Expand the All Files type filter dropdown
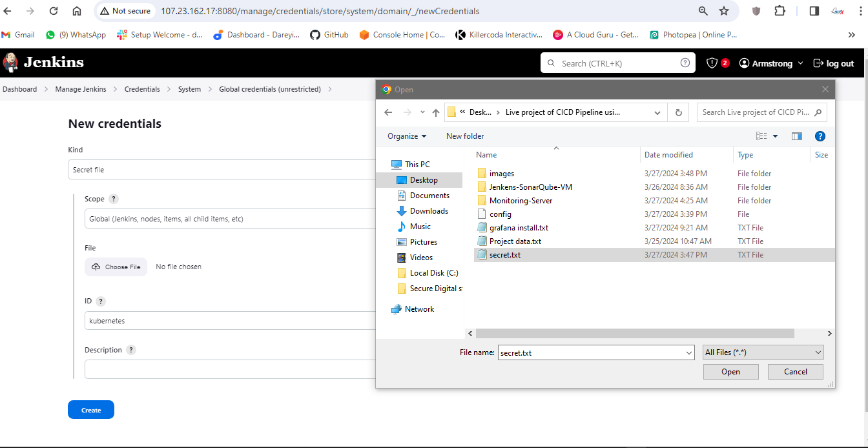This screenshot has height=448, width=868. click(x=763, y=352)
